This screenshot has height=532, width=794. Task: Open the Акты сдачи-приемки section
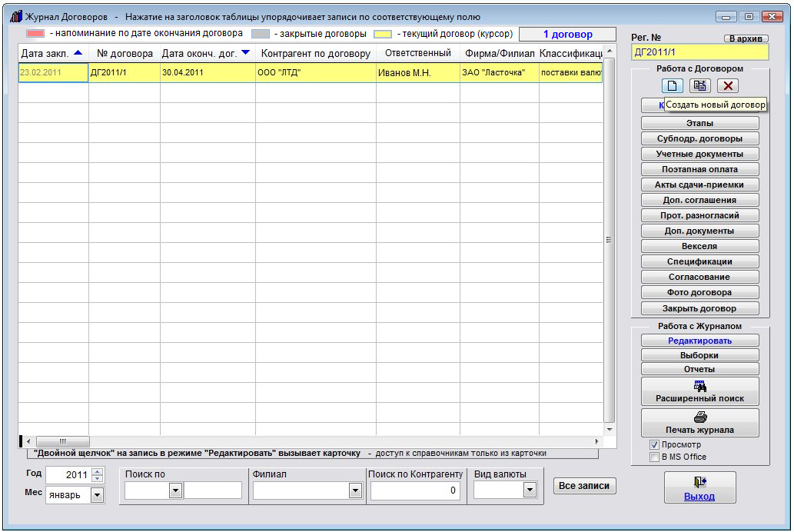click(x=700, y=185)
